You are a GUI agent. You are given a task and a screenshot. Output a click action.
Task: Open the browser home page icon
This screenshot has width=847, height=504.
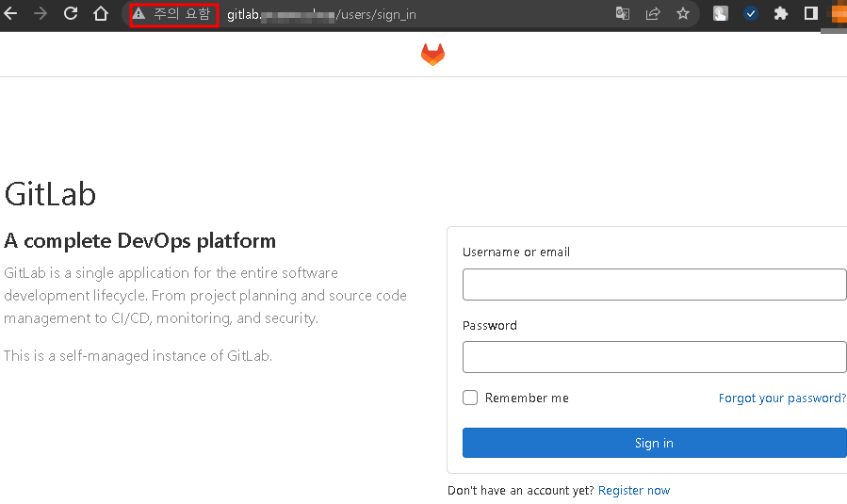point(101,13)
